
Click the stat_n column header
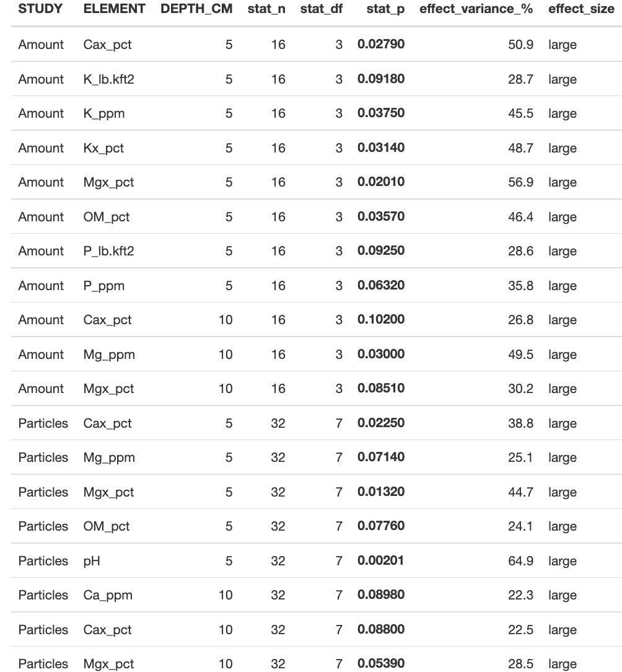[266, 9]
